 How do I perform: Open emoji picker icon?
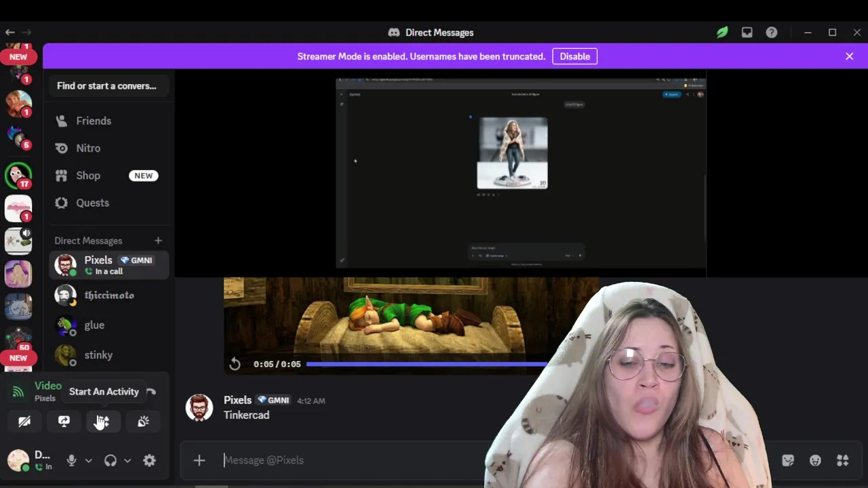pos(815,460)
